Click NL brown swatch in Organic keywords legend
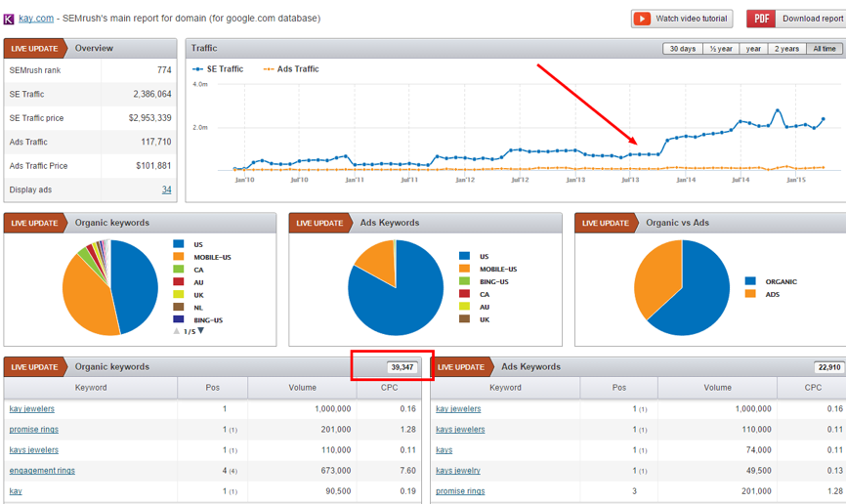This screenshot has height=504, width=846. click(x=179, y=307)
